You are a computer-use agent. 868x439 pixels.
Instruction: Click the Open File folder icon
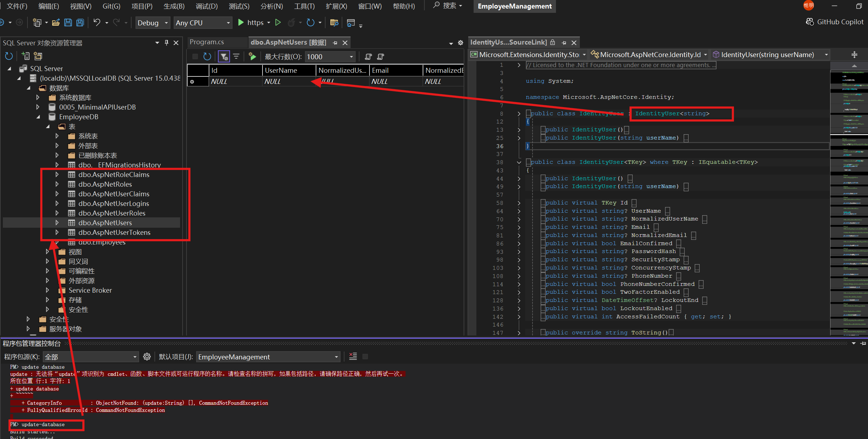pos(56,23)
